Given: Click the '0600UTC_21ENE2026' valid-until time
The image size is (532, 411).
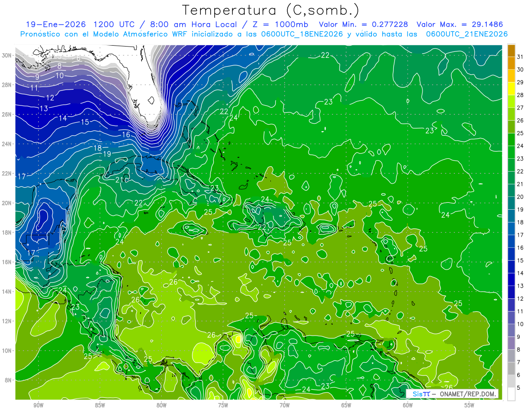Looking at the screenshot, I should coord(466,34).
